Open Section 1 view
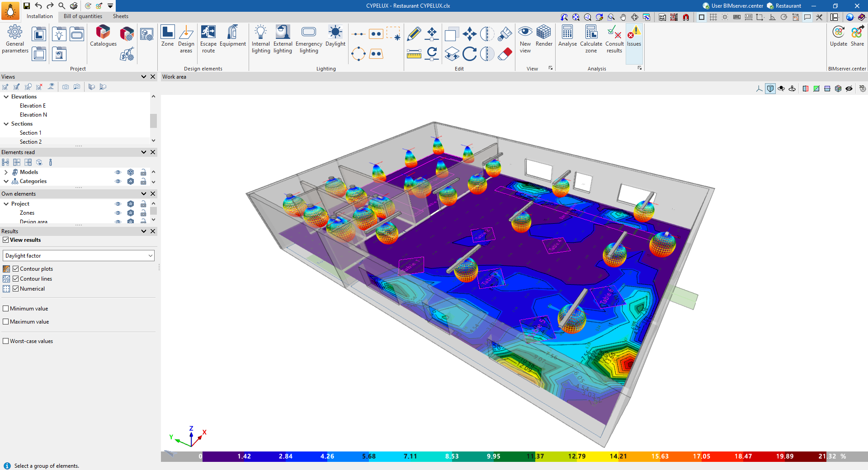Screen dimensions: 868x470 pos(31,133)
